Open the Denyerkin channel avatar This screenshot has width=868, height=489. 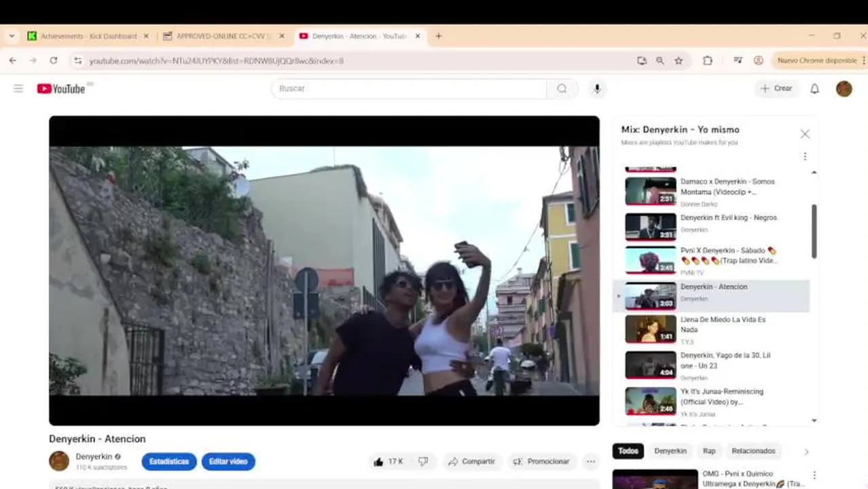(x=59, y=461)
